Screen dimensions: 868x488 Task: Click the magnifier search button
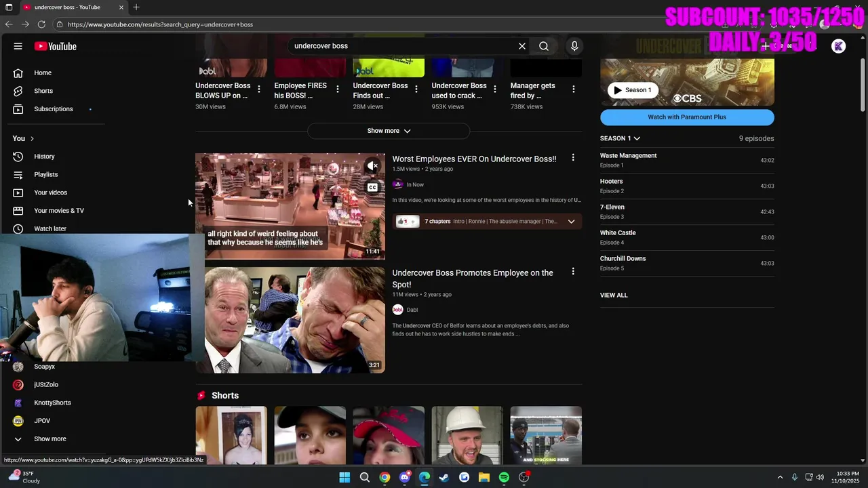(x=544, y=46)
